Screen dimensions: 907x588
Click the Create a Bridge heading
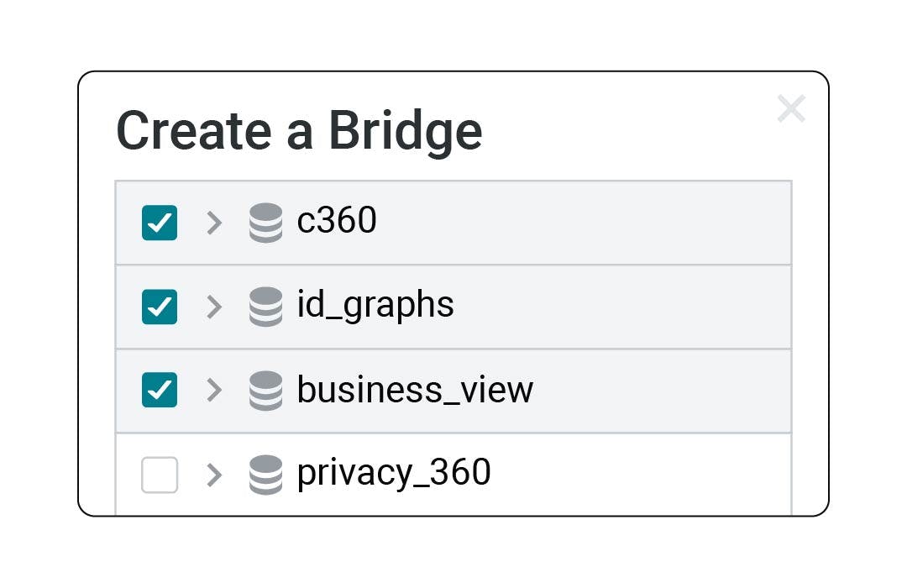(x=299, y=131)
